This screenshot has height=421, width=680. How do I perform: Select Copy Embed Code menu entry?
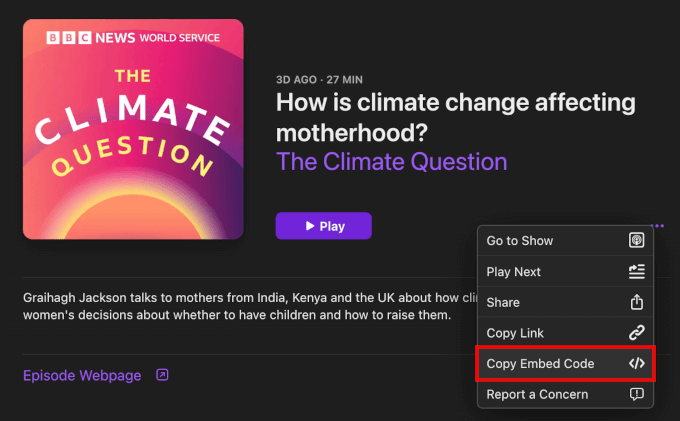pos(540,364)
